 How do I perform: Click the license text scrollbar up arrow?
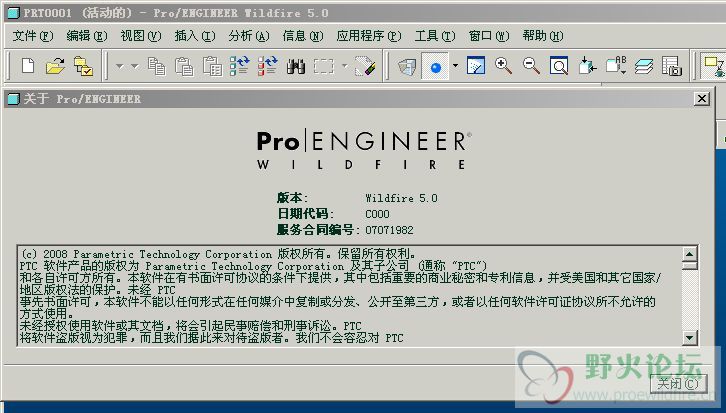(690, 254)
